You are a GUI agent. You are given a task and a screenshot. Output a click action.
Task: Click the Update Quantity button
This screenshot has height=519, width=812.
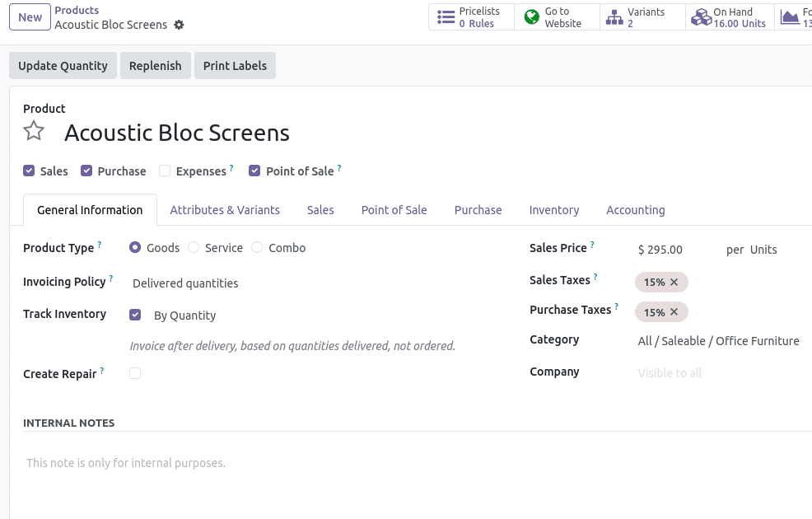pyautogui.click(x=63, y=66)
